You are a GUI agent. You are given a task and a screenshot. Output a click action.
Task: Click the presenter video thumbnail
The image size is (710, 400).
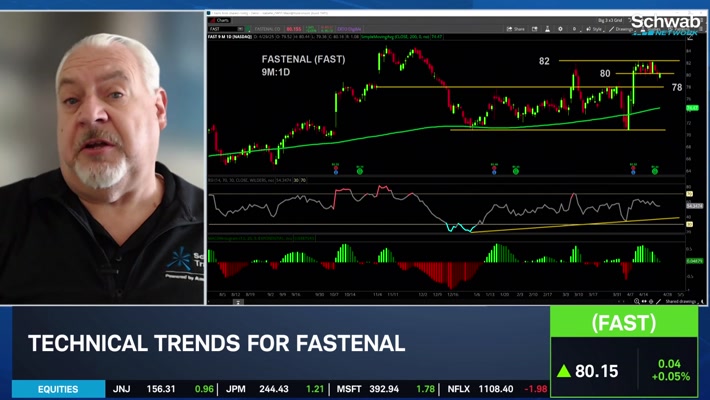point(102,158)
